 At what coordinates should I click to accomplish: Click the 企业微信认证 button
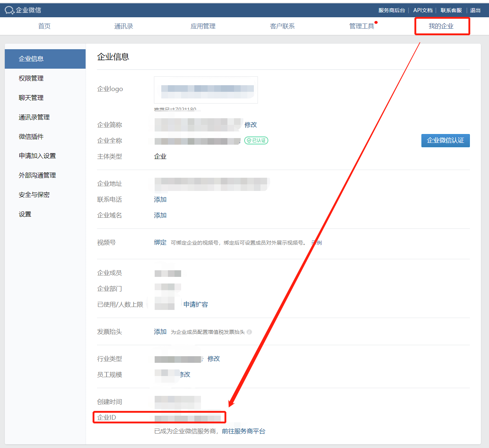pyautogui.click(x=446, y=141)
